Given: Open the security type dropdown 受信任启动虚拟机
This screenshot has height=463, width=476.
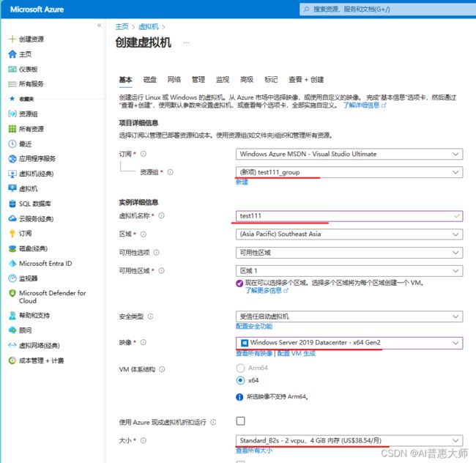Looking at the screenshot, I should [349, 316].
